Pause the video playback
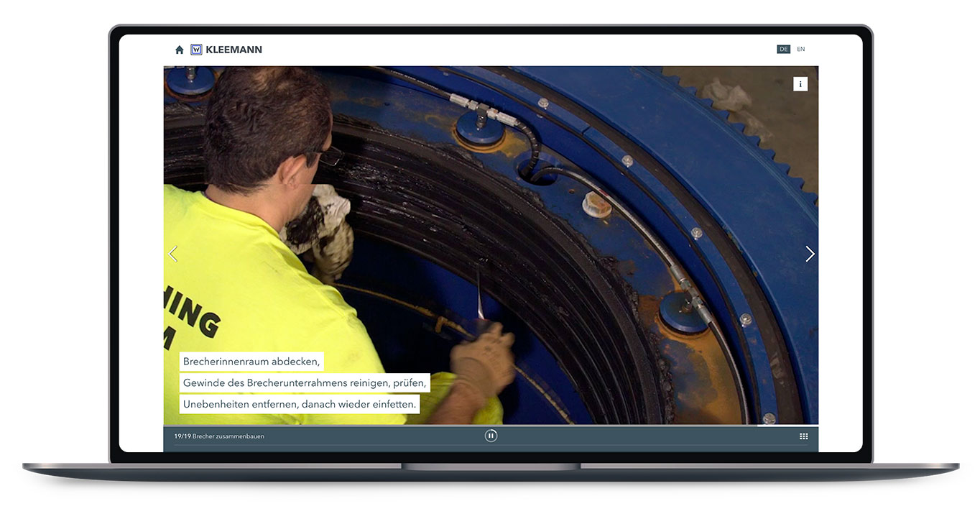This screenshot has height=514, width=980. (x=491, y=436)
